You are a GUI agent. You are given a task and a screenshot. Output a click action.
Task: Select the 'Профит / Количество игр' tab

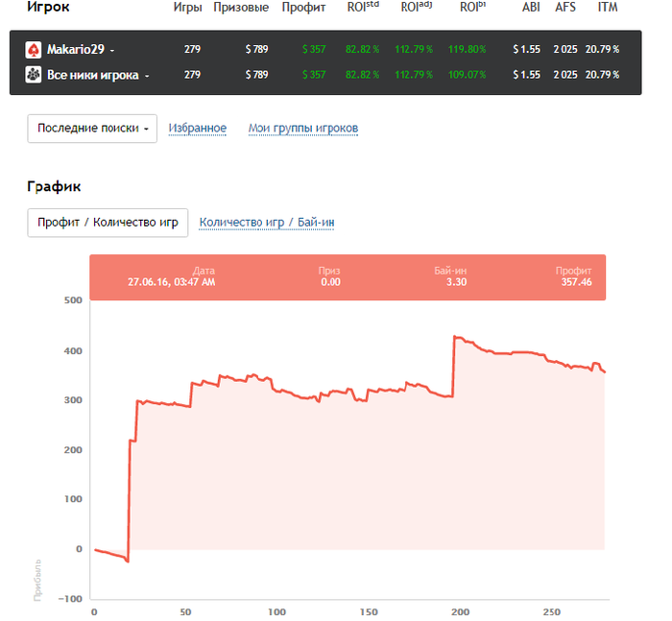tap(108, 223)
